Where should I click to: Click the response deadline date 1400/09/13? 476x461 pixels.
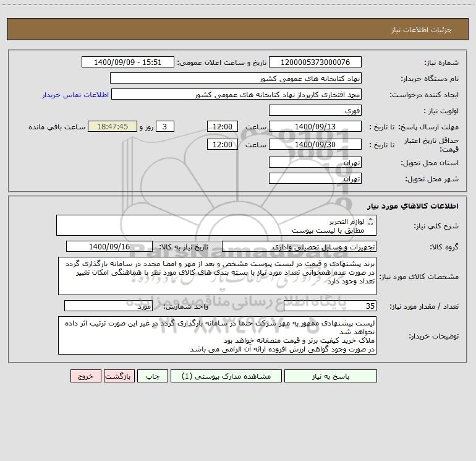(x=315, y=126)
